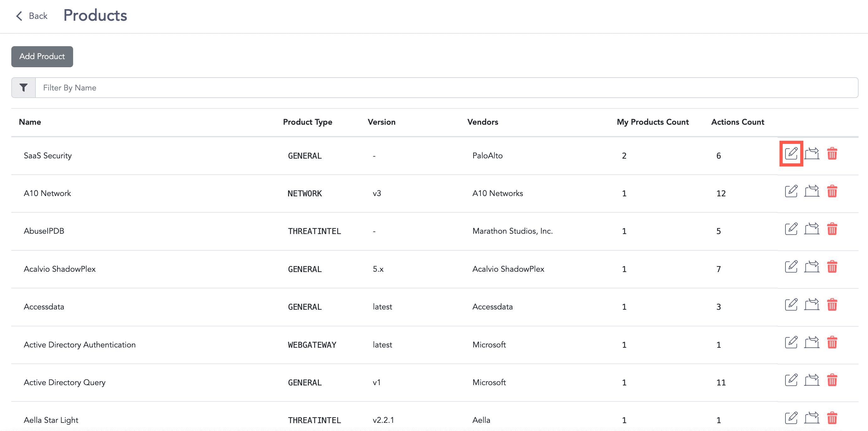Edit the Accessdata product entry
The image size is (868, 431).
[x=791, y=304]
